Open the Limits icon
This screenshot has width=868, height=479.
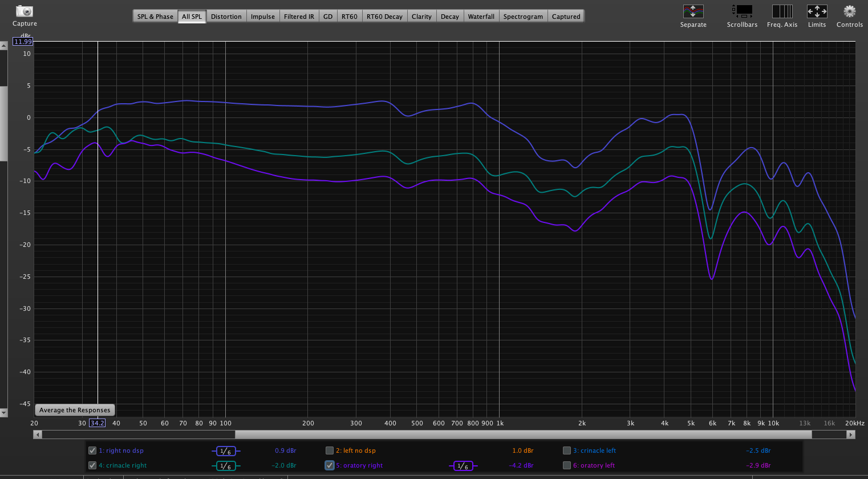(x=817, y=11)
